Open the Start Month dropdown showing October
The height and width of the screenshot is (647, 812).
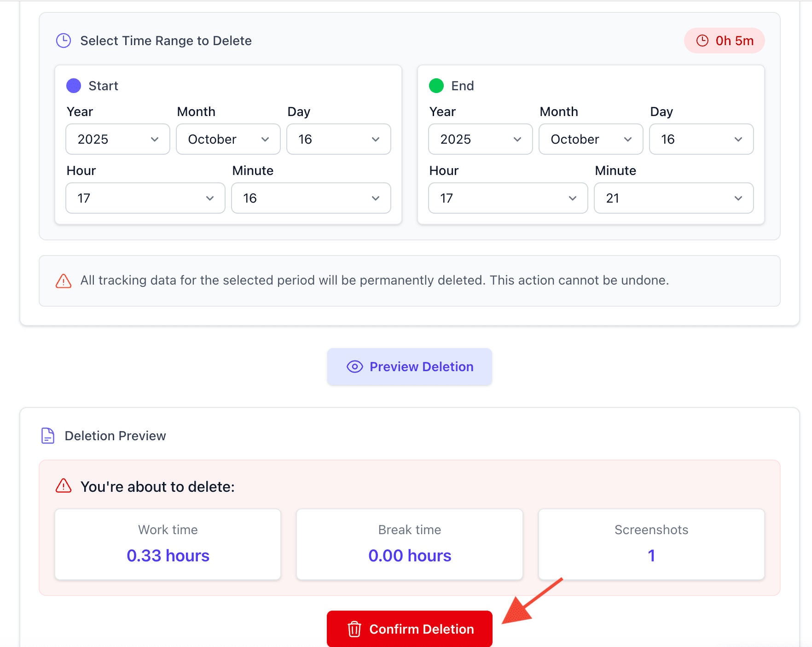(x=228, y=139)
